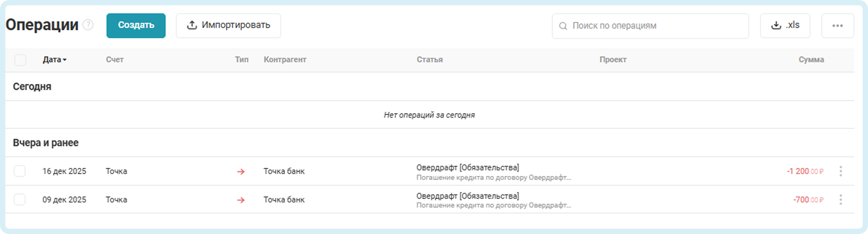The image size is (868, 234).
Task: Click the upload icon on Импортировать button
Action: click(192, 25)
